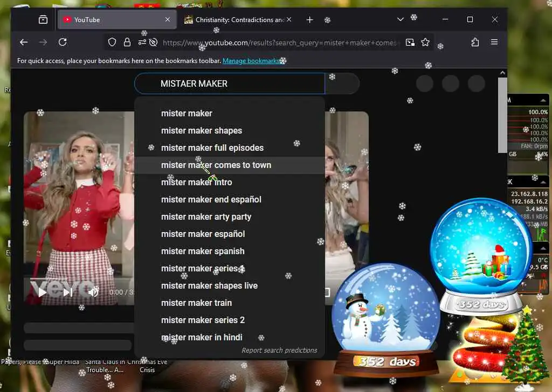552x392 pixels.
Task: Choose 'mister maker spanish' suggestion
Action: tap(230, 251)
